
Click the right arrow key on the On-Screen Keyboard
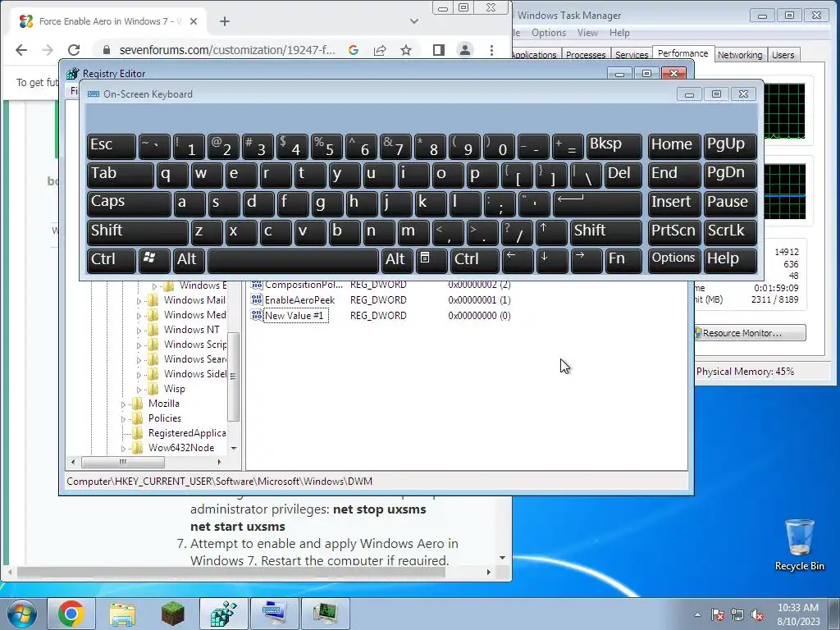click(586, 260)
